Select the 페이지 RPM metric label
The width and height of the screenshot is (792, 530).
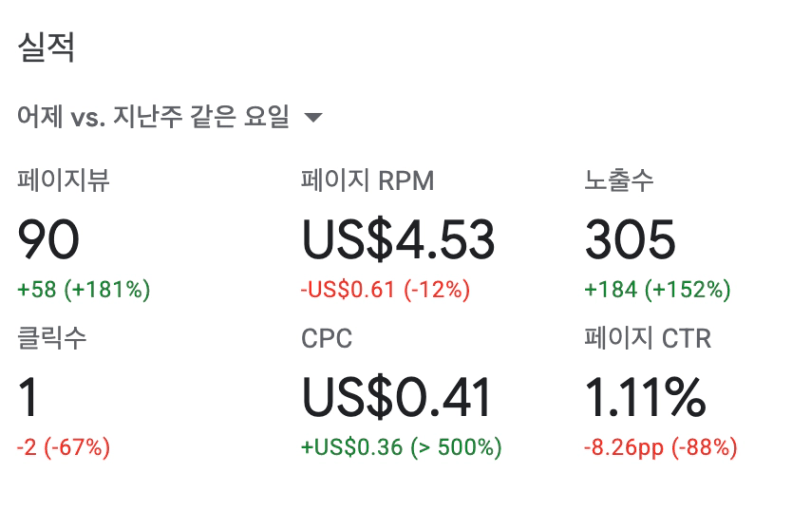pos(368,181)
